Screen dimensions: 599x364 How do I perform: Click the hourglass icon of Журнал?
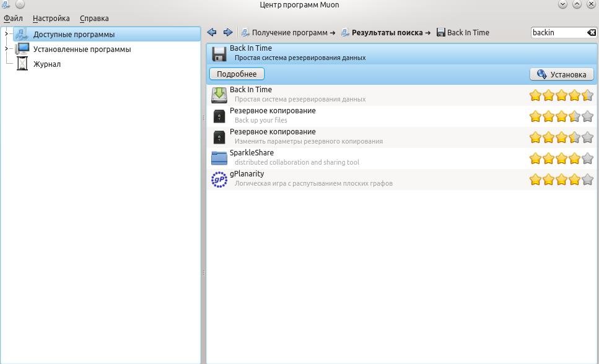pos(22,63)
